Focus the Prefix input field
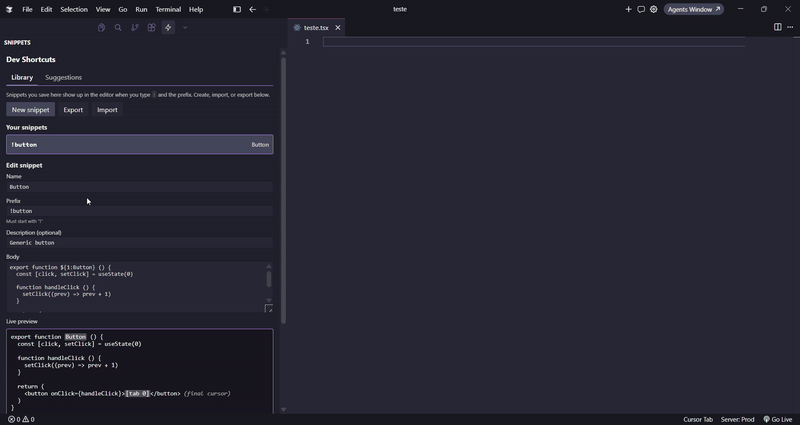 pos(140,211)
